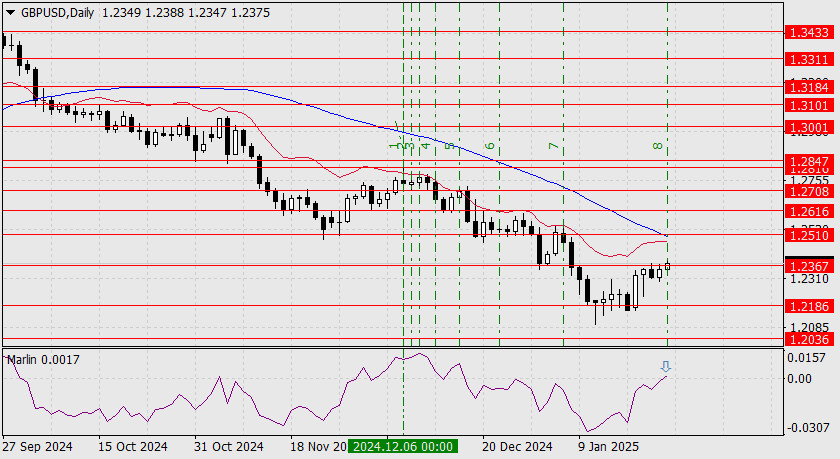Select the 1.2186 price level label
Screen dimensions: 840x459
click(809, 306)
